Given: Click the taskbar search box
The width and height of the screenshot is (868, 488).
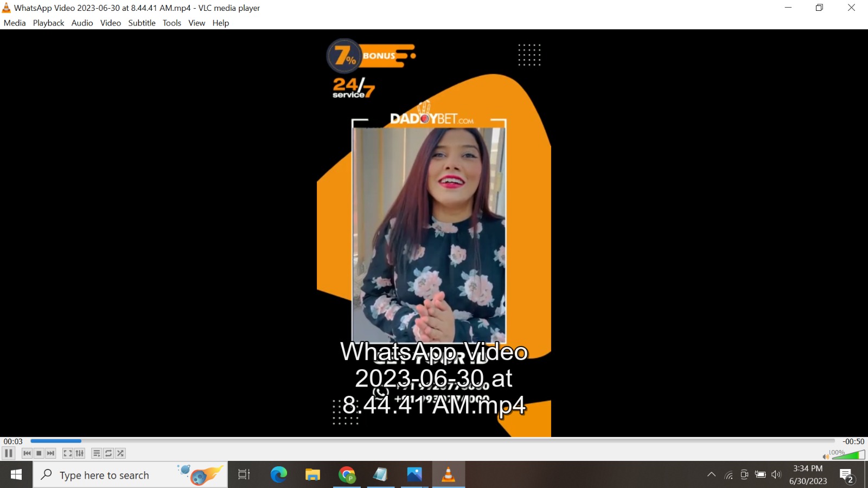Looking at the screenshot, I should point(130,475).
